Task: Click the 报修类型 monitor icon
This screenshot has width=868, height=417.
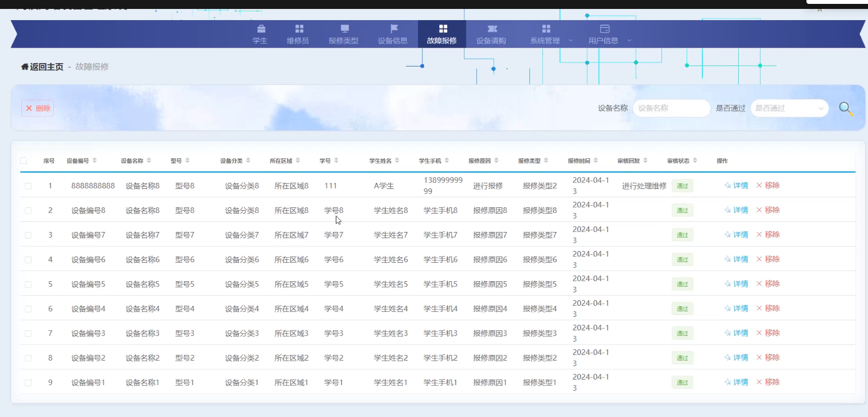Action: click(x=345, y=29)
